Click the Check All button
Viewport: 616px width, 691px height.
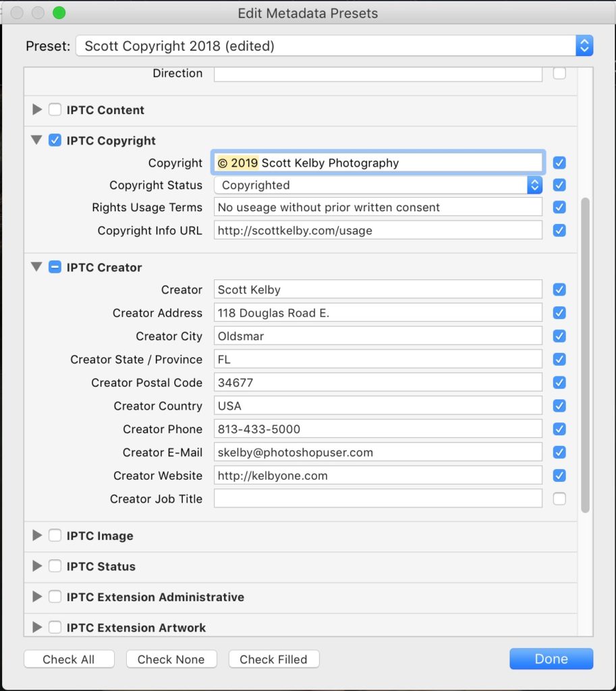[69, 659]
